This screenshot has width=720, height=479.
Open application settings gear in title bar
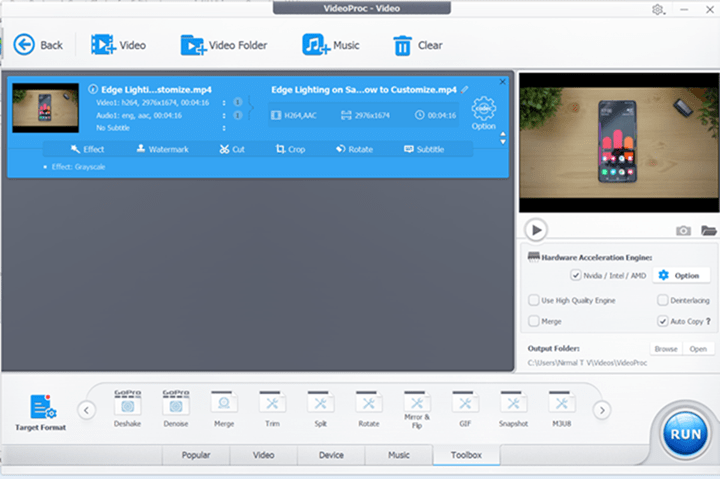658,9
